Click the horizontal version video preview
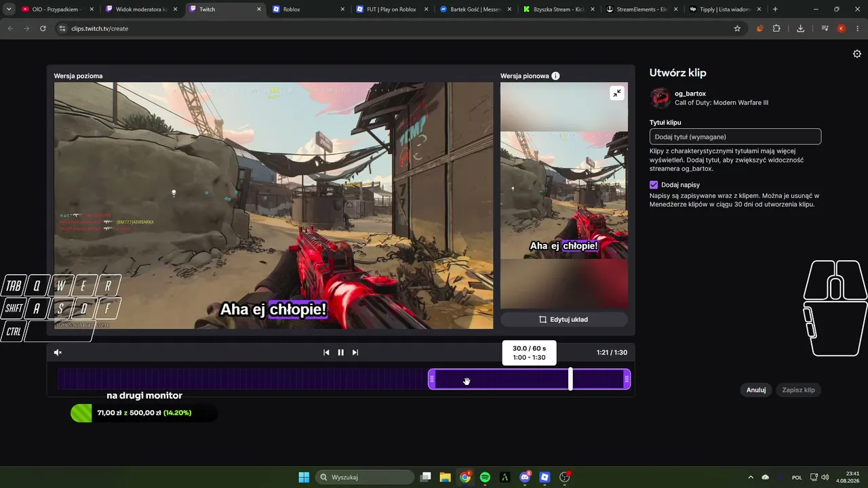 click(x=273, y=205)
